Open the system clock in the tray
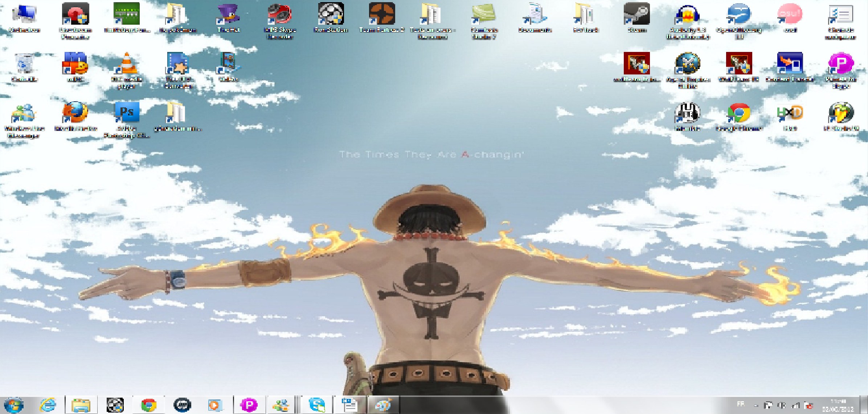The height and width of the screenshot is (414, 868). tap(838, 405)
